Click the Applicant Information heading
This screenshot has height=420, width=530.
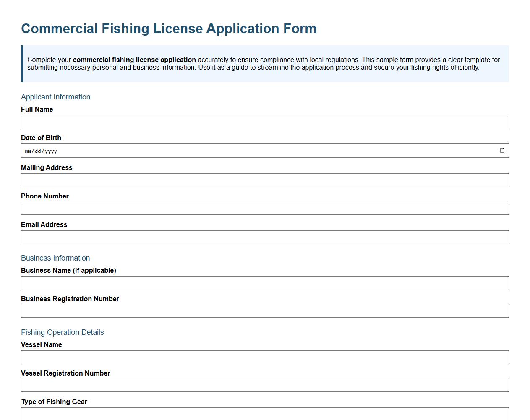pyautogui.click(x=55, y=97)
